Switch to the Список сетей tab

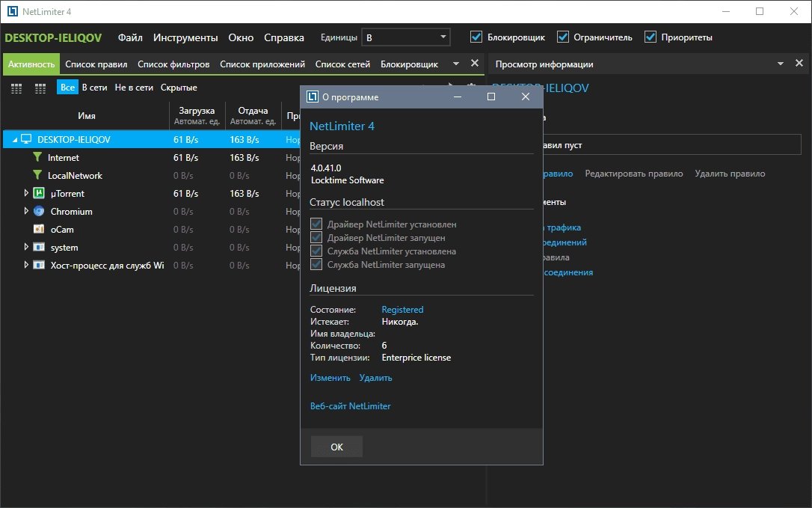(343, 64)
